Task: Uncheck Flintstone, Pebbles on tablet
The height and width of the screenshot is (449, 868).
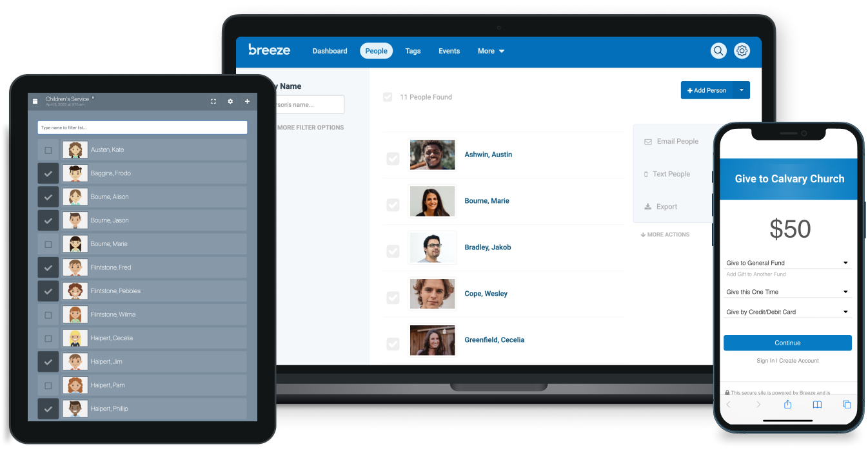Action: 48,291
